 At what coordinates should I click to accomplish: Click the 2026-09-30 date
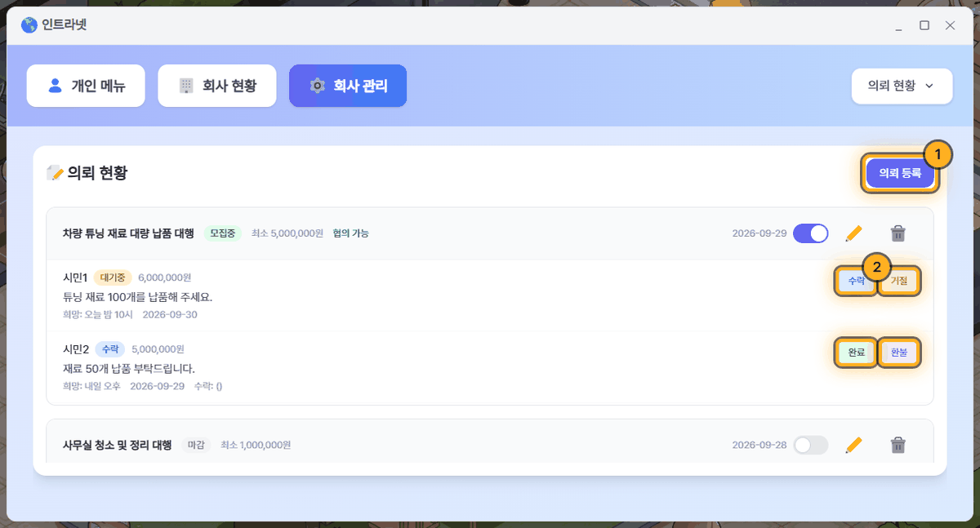(x=170, y=314)
